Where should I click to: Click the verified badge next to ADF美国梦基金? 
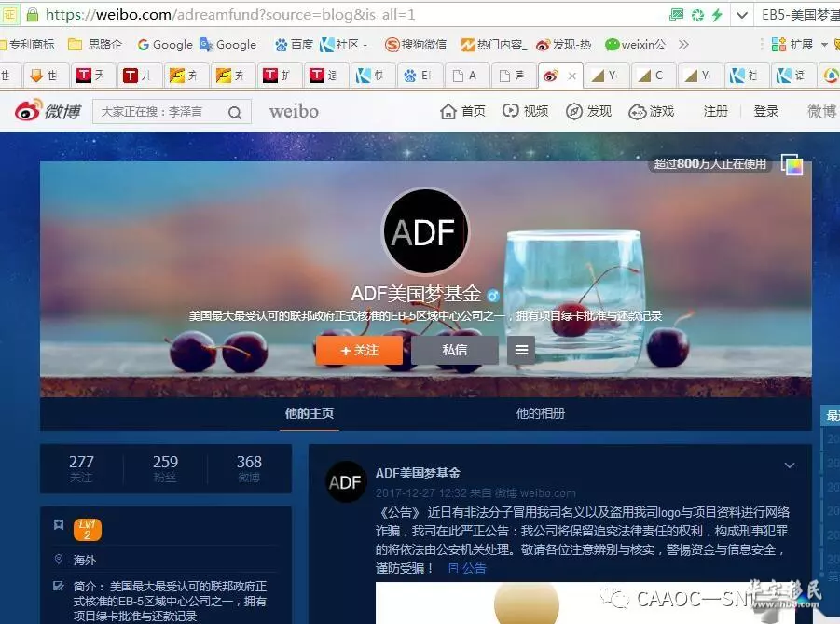pyautogui.click(x=493, y=295)
